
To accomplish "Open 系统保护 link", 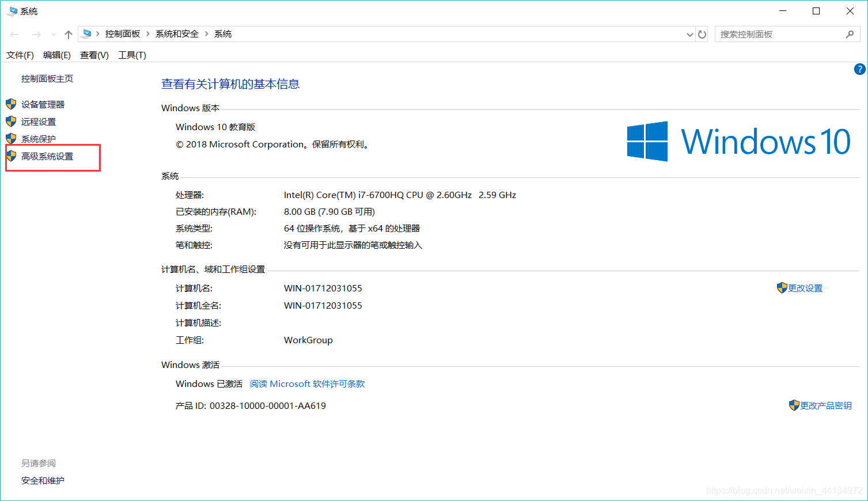I will (39, 139).
